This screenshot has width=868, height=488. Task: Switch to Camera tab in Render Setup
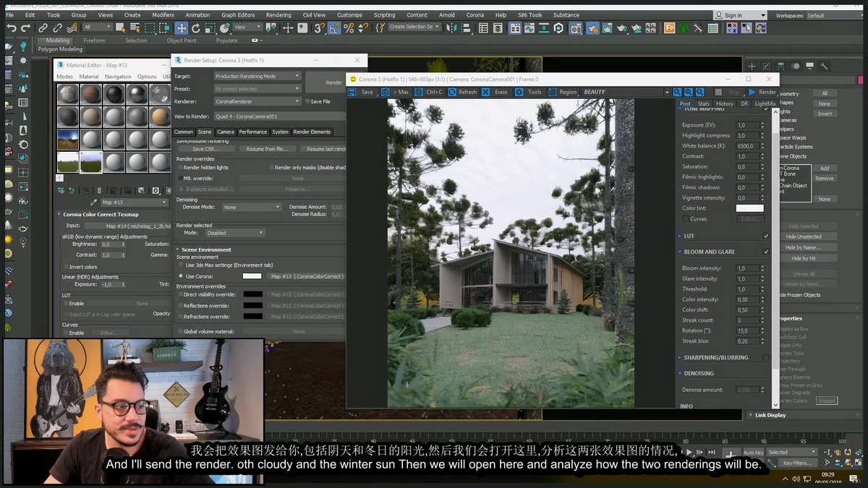226,132
